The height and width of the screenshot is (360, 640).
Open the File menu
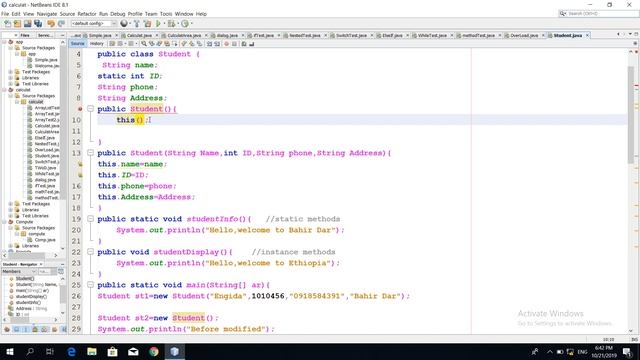pos(5,14)
